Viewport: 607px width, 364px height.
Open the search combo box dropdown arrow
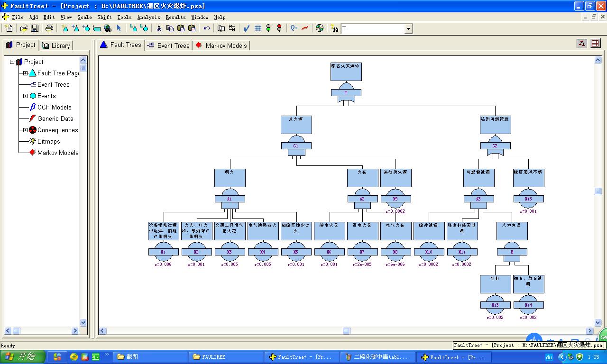408,29
